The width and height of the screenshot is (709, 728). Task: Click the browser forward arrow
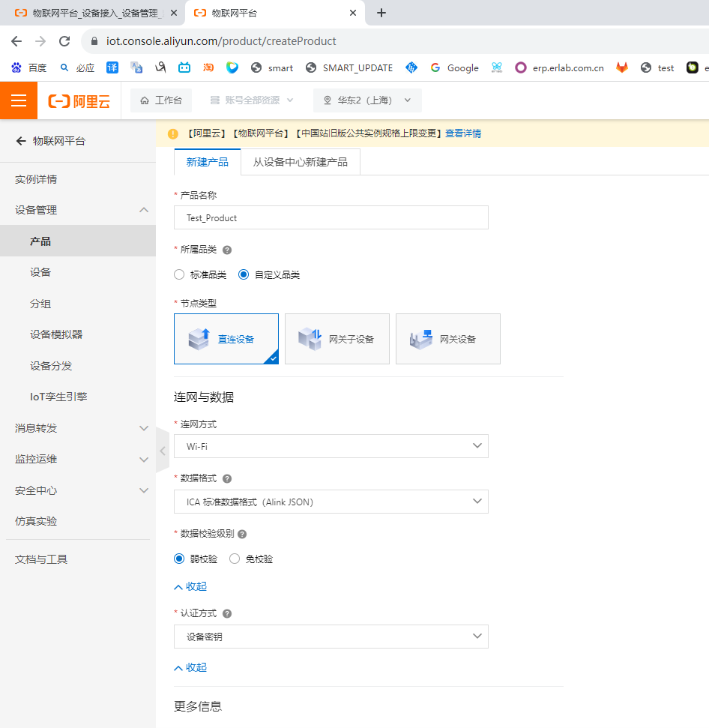(x=40, y=41)
